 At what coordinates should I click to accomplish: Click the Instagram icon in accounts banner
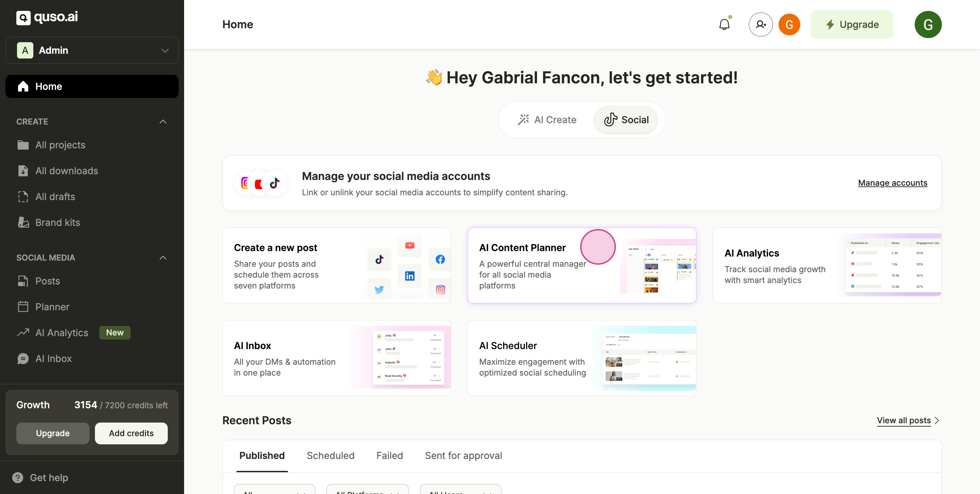coord(245,183)
